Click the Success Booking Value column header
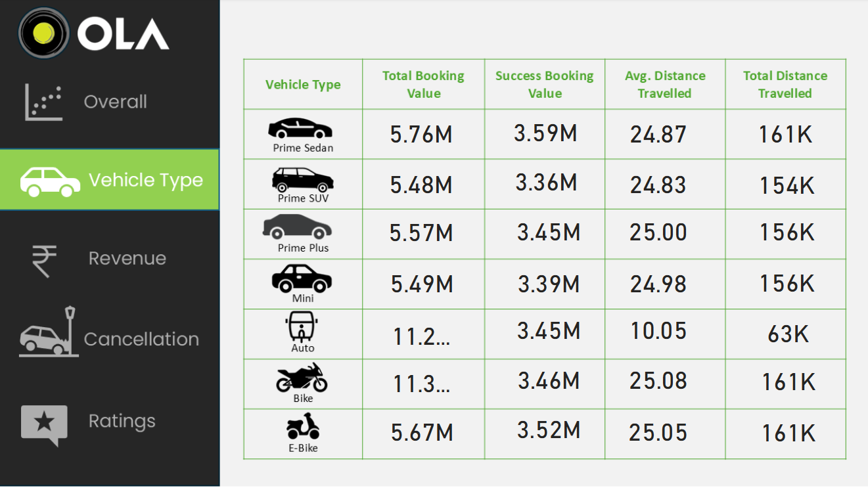 (545, 85)
